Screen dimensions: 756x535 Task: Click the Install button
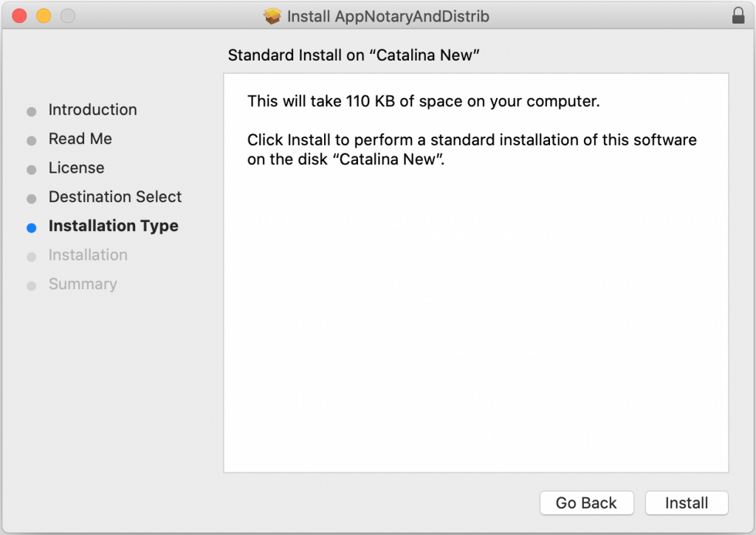[x=687, y=503]
